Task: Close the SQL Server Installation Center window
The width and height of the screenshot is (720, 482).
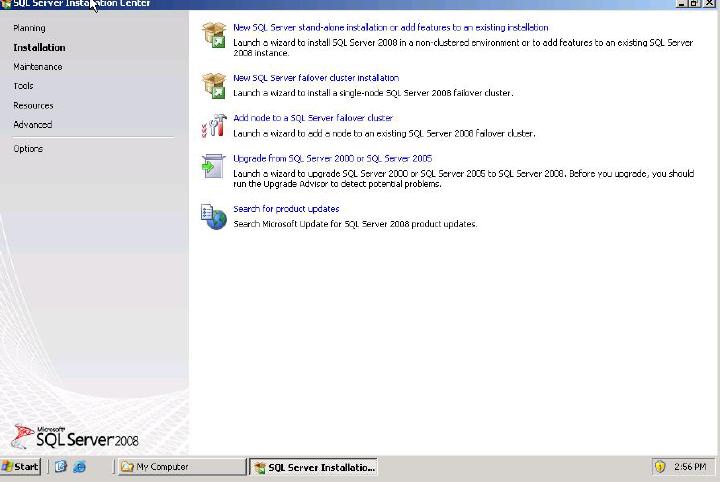Action: [709, 3]
